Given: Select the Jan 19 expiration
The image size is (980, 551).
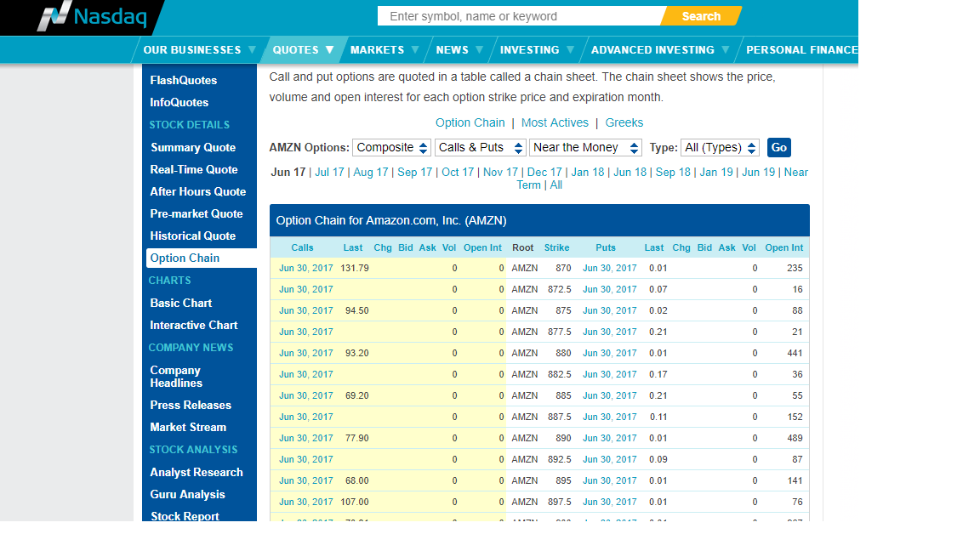Looking at the screenshot, I should click(716, 173).
